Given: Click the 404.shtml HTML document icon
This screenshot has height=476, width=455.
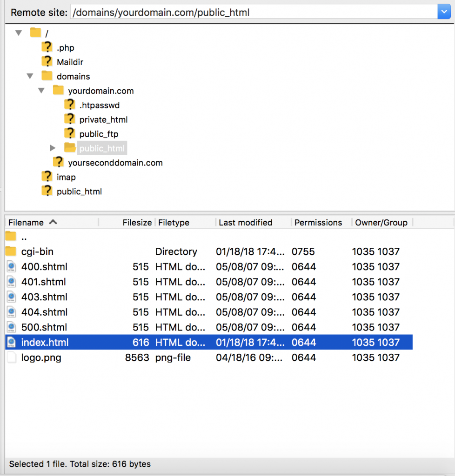Looking at the screenshot, I should (x=12, y=312).
